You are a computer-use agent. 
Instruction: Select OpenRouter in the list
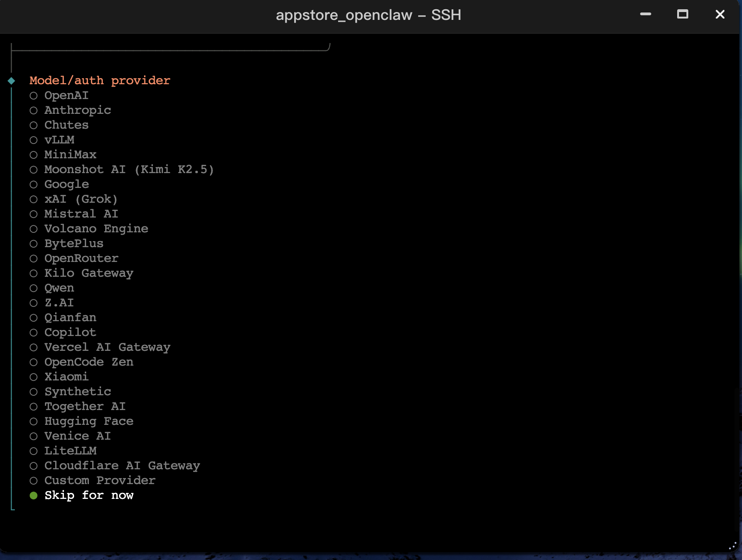tap(81, 258)
